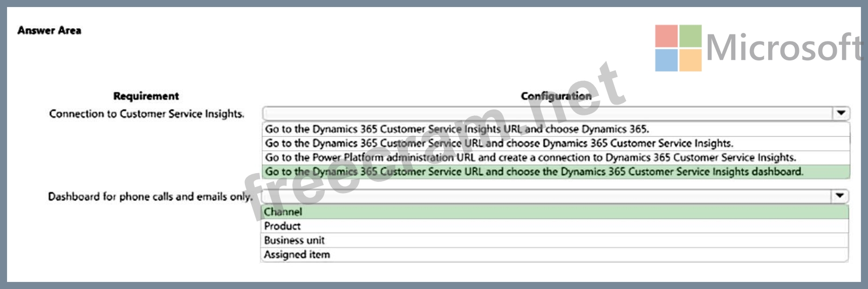The image size is (868, 289).
Task: Click the Configuration column header
Action: click(556, 96)
